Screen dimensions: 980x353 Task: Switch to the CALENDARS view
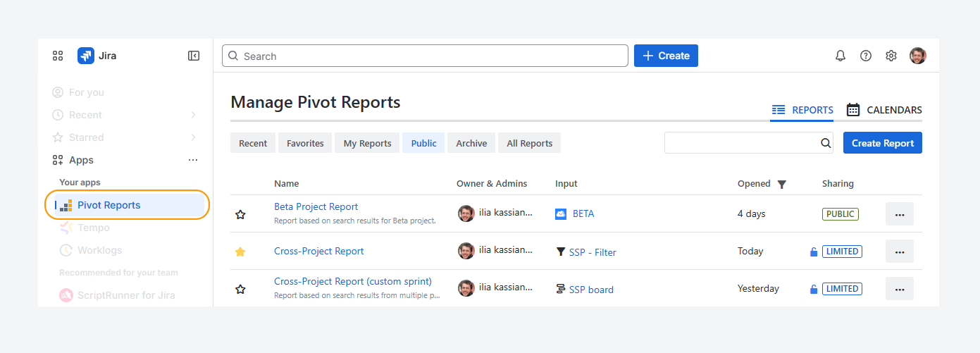pyautogui.click(x=884, y=110)
